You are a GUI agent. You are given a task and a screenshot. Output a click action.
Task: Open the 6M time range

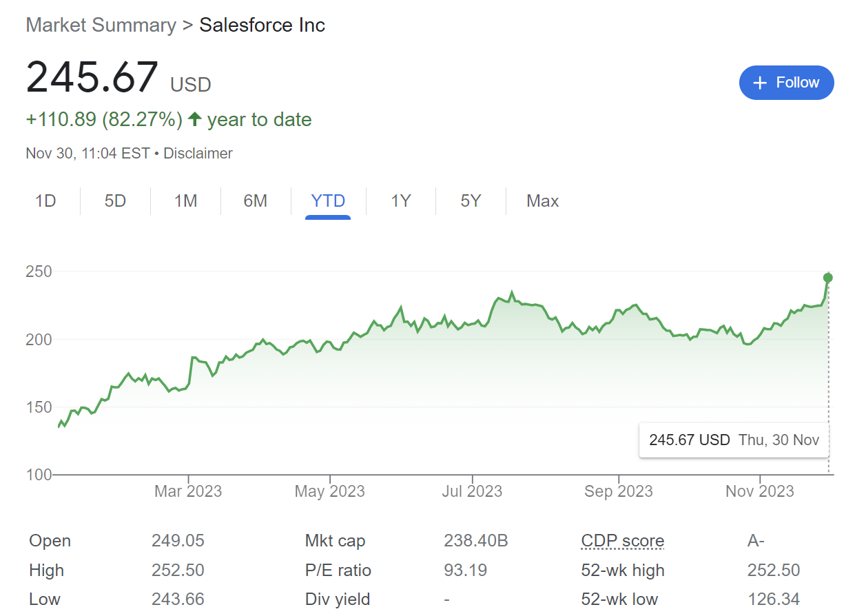pyautogui.click(x=255, y=201)
